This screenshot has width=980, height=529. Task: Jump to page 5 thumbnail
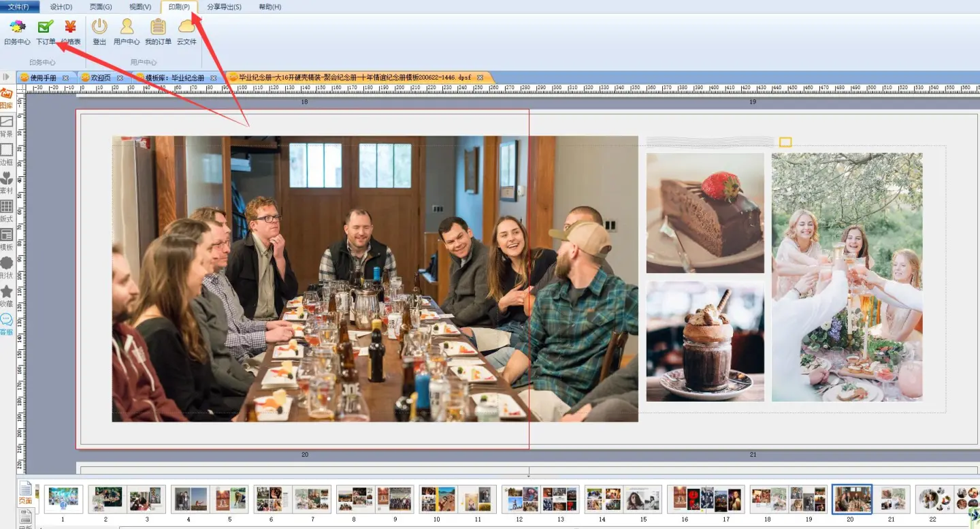coord(229,499)
